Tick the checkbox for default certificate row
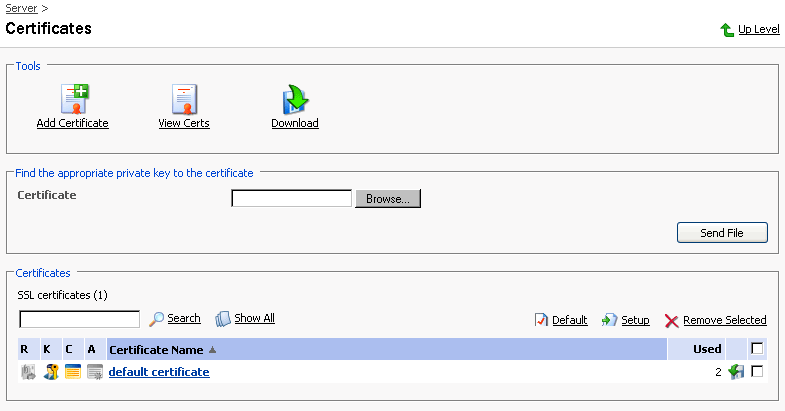The height and width of the screenshot is (411, 785). (x=757, y=372)
